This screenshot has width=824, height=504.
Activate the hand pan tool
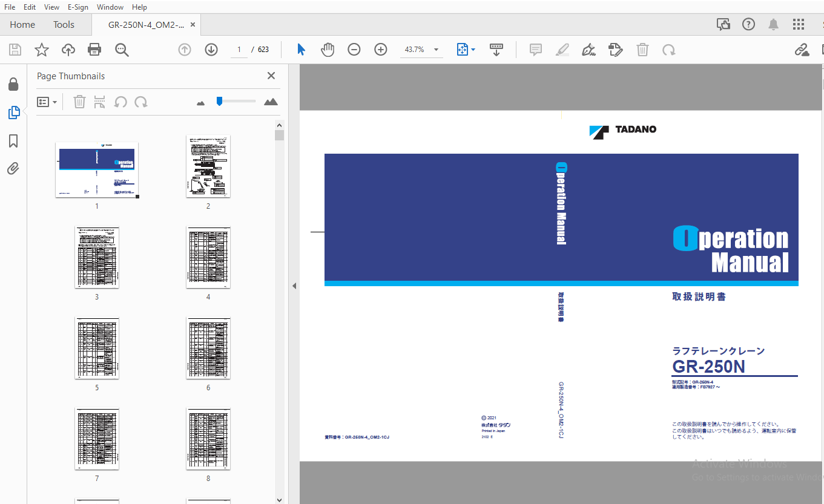click(328, 50)
